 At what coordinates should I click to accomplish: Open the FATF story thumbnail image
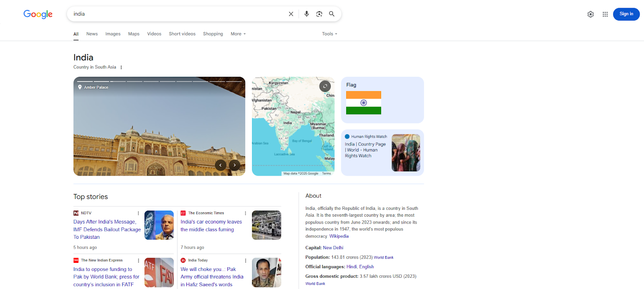pos(159,273)
